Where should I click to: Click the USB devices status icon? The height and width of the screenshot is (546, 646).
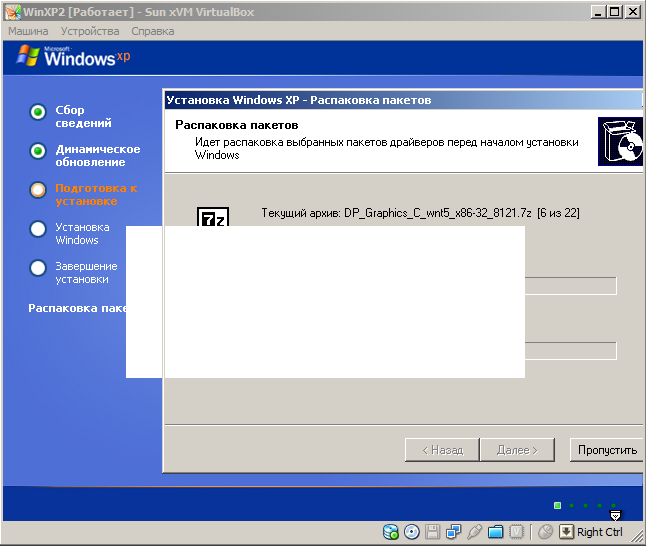475,532
